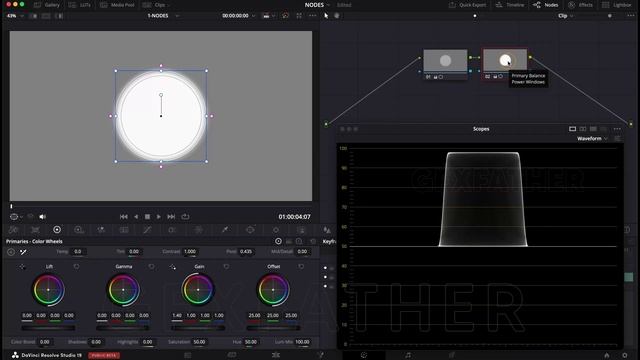Switch primaries to log wheels icon

tap(299, 241)
